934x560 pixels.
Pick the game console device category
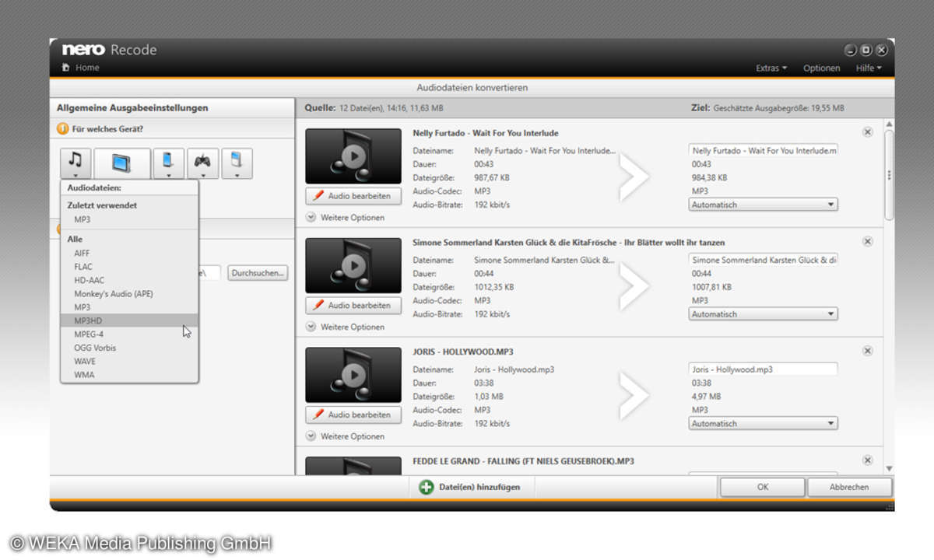point(202,163)
